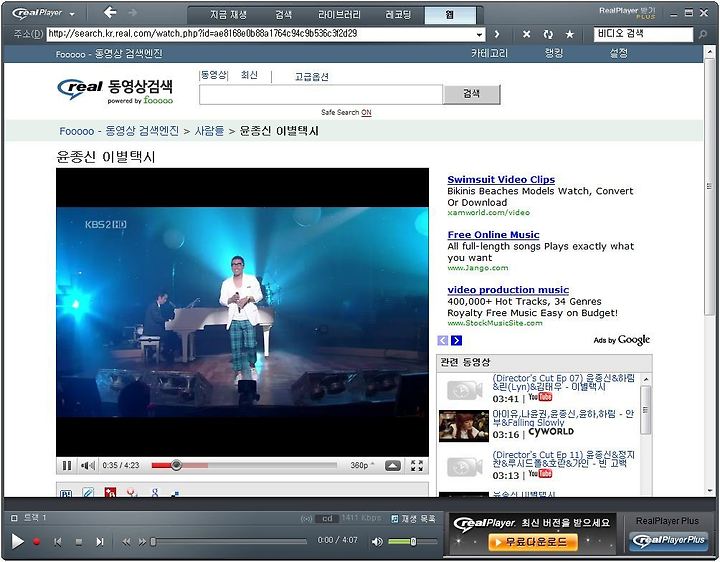Adjust the green RealPlayer volume slider
The width and height of the screenshot is (720, 562).
coord(411,542)
